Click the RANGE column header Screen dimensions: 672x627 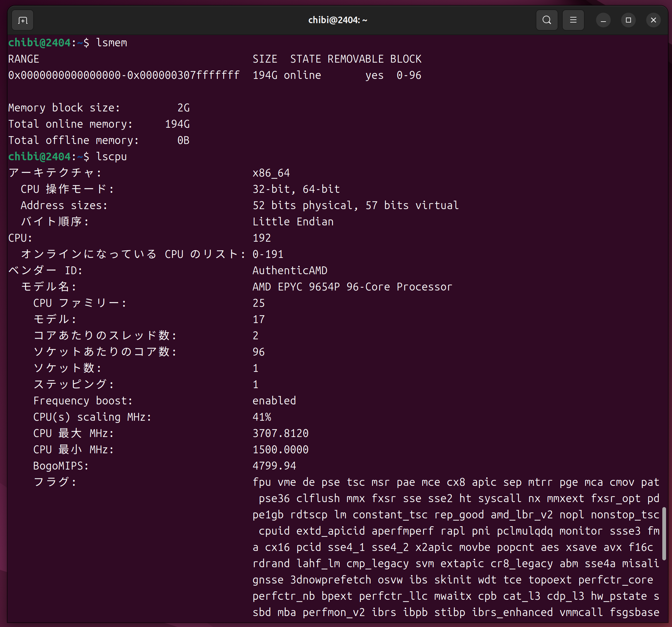24,59
